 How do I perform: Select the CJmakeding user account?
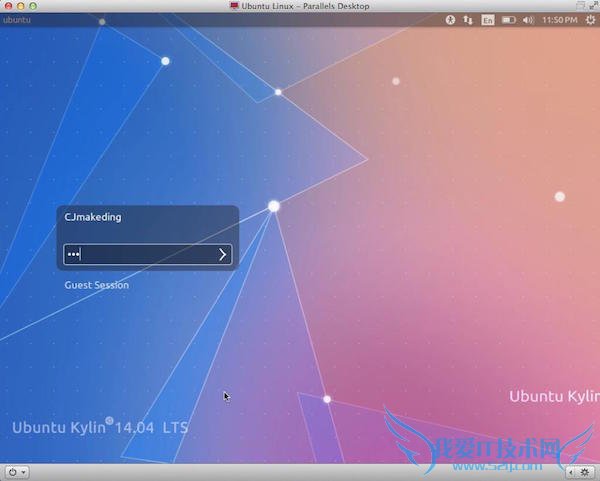(x=93, y=217)
